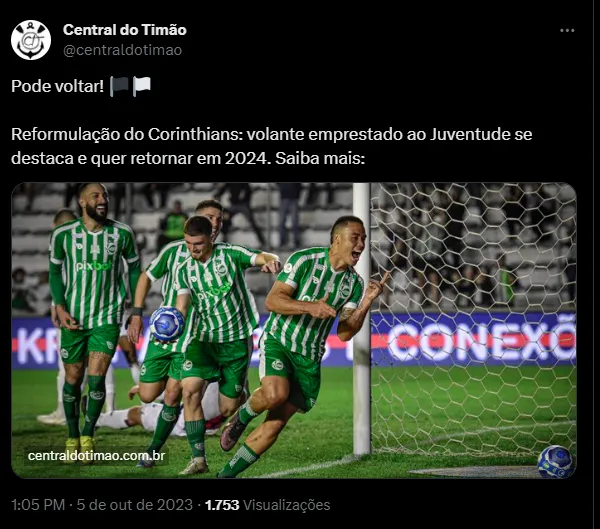Click the white goalpost in the photo
600x529 pixels.
(x=362, y=318)
